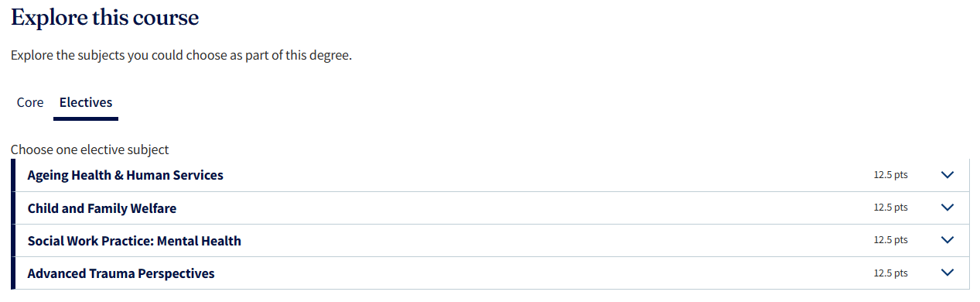This screenshot has height=302, width=980.
Task: Click the 12.5 pts label for Ageing Health
Action: (890, 175)
